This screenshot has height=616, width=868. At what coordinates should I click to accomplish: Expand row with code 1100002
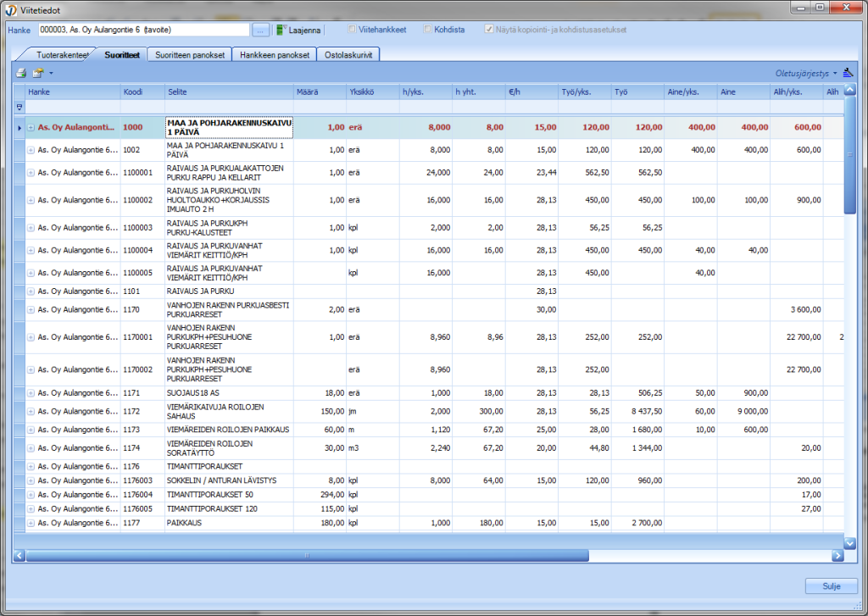tap(31, 200)
